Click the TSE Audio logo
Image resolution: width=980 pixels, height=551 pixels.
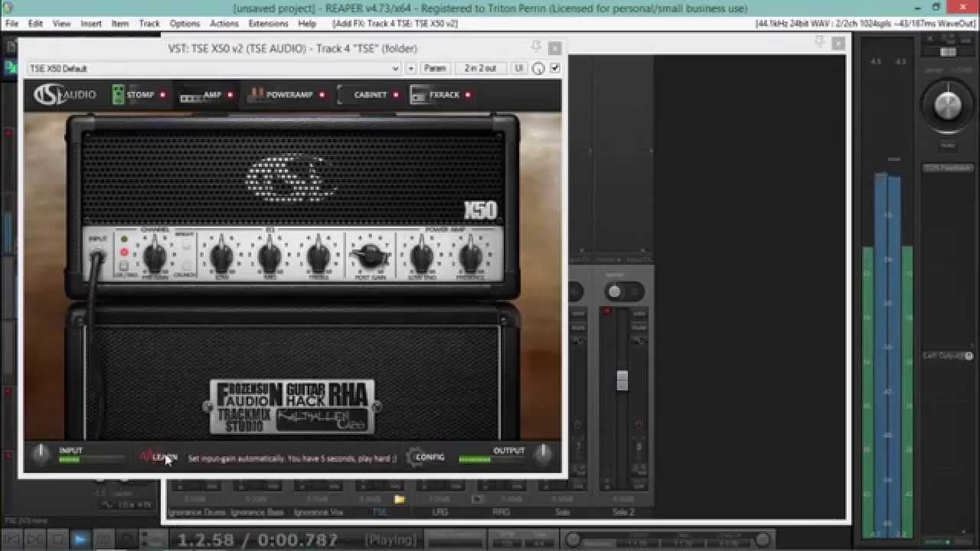click(64, 95)
